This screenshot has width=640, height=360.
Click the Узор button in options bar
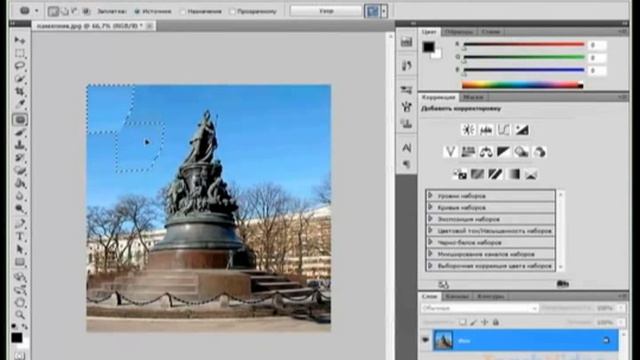tap(326, 11)
